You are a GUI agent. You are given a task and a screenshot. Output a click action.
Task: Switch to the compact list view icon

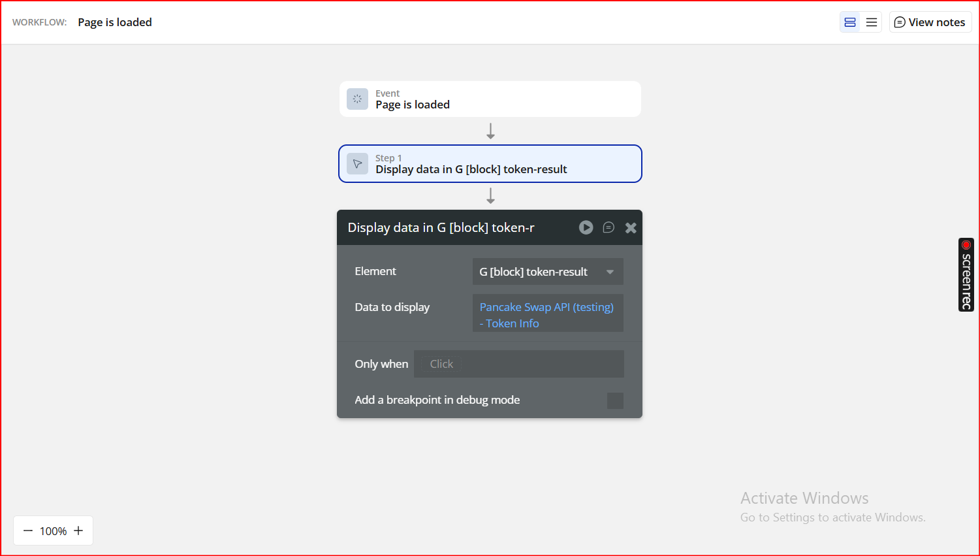(x=872, y=22)
